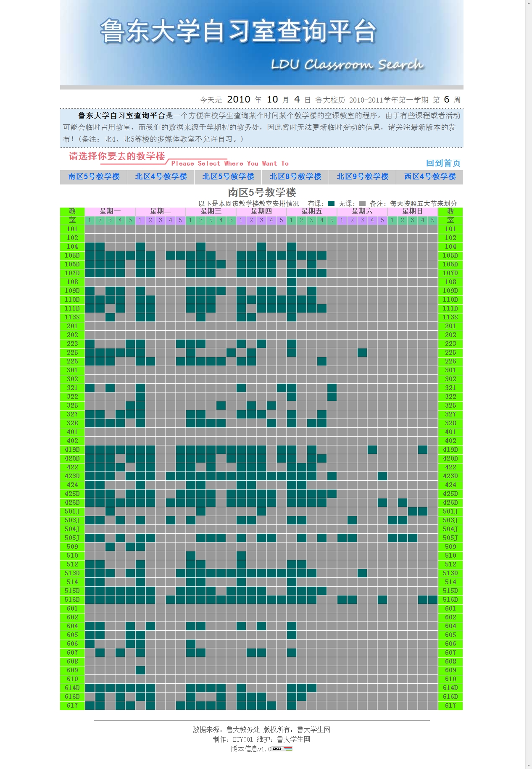Click room label 101 in left column
Screen dimensions: 532x769
tap(72, 229)
